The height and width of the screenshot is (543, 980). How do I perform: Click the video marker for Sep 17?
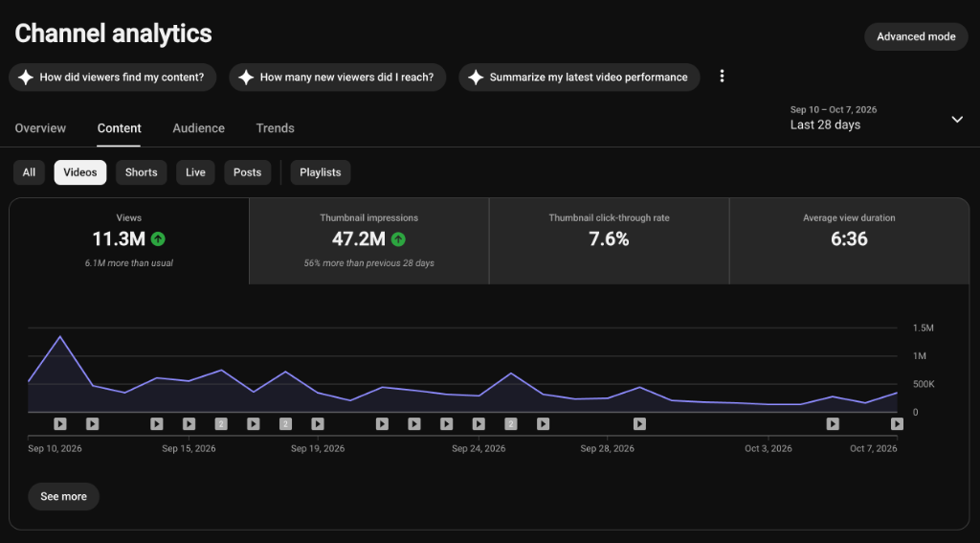tap(253, 424)
